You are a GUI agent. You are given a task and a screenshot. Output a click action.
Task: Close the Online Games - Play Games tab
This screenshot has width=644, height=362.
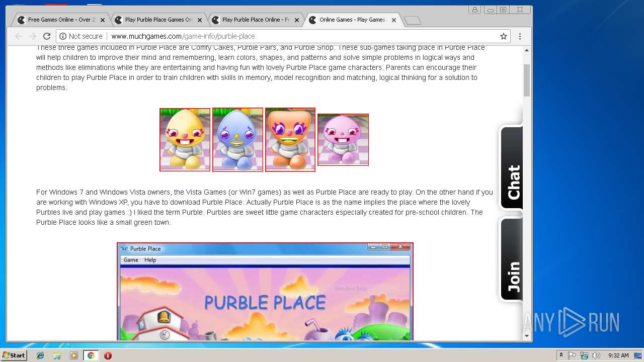coord(394,20)
